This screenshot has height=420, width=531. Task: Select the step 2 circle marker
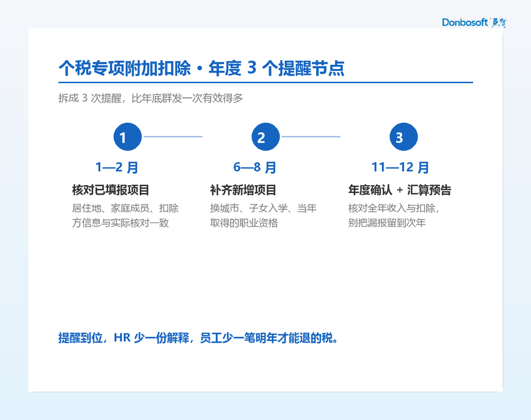click(x=265, y=137)
